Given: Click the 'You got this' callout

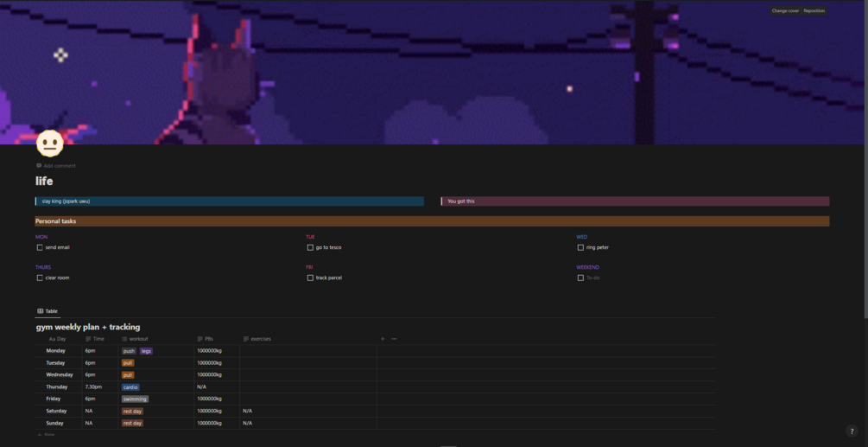Looking at the screenshot, I should click(636, 201).
